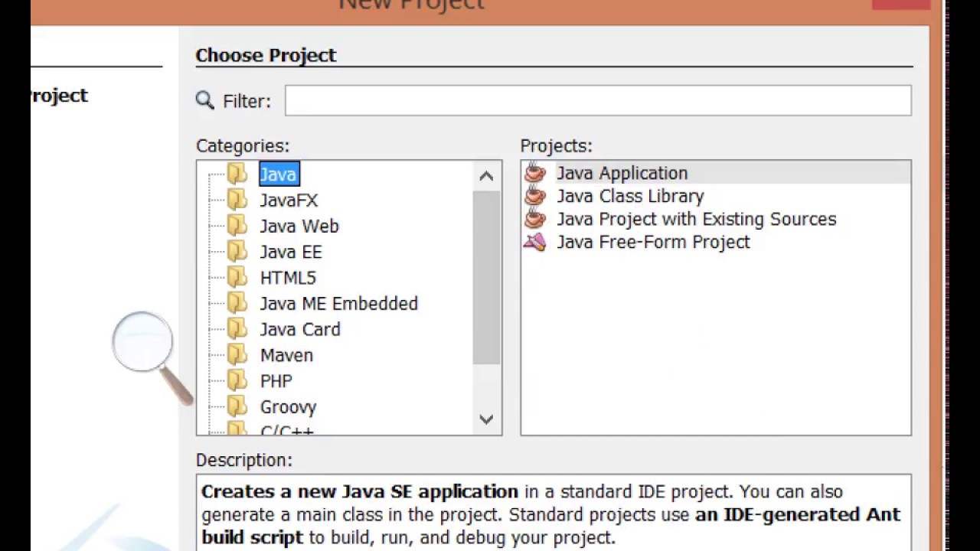
Task: Click the Maven folder icon
Action: click(237, 355)
